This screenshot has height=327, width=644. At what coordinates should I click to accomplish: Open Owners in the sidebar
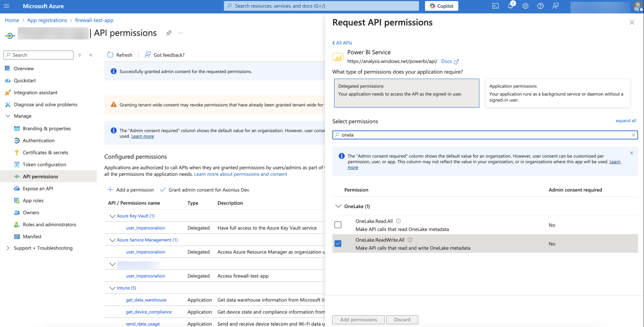coord(31,213)
